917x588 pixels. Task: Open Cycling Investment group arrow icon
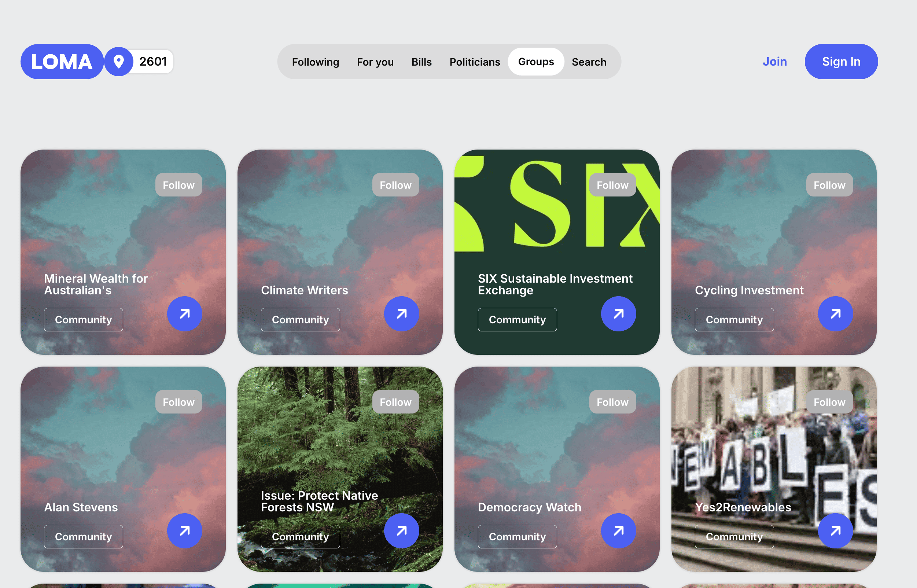pos(835,314)
